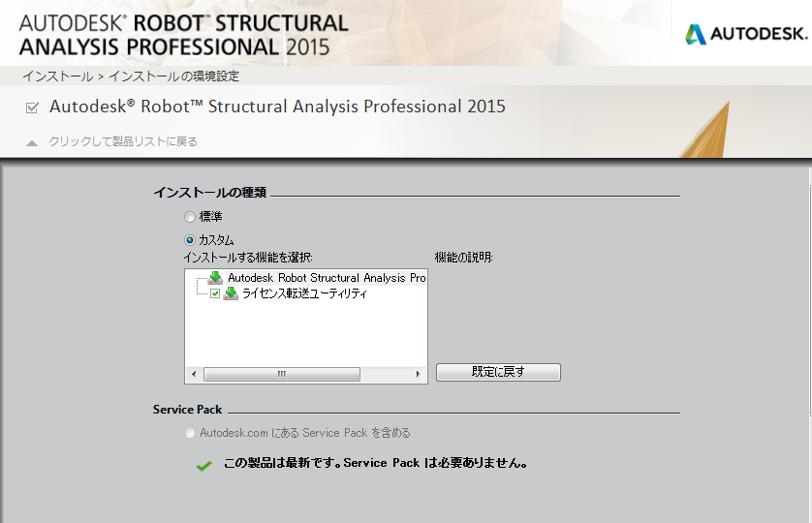Toggle the product checkbox beside Autodesk Robot title
The height and width of the screenshot is (523, 812).
point(32,108)
